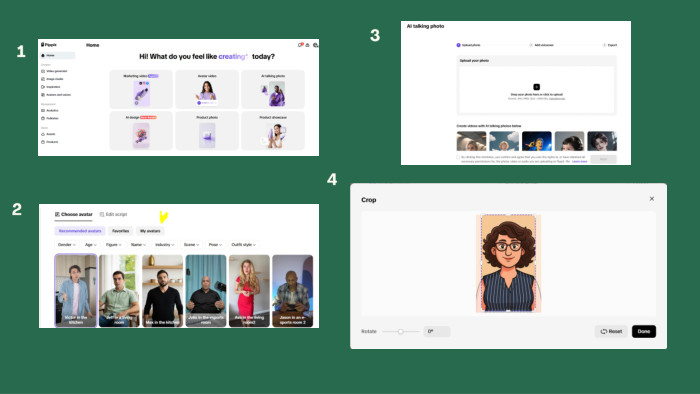Choose blue-lit singer sample talking photo
The height and width of the screenshot is (394, 700).
click(537, 141)
